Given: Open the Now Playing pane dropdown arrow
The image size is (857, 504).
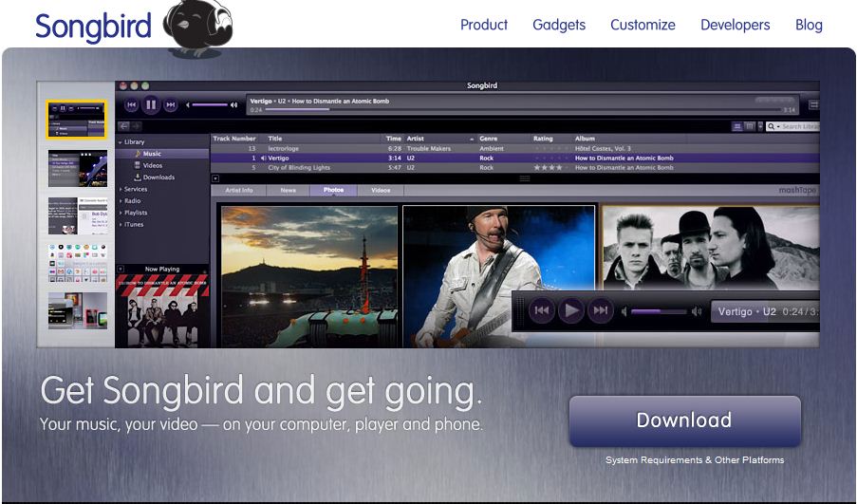Looking at the screenshot, I should 121,269.
